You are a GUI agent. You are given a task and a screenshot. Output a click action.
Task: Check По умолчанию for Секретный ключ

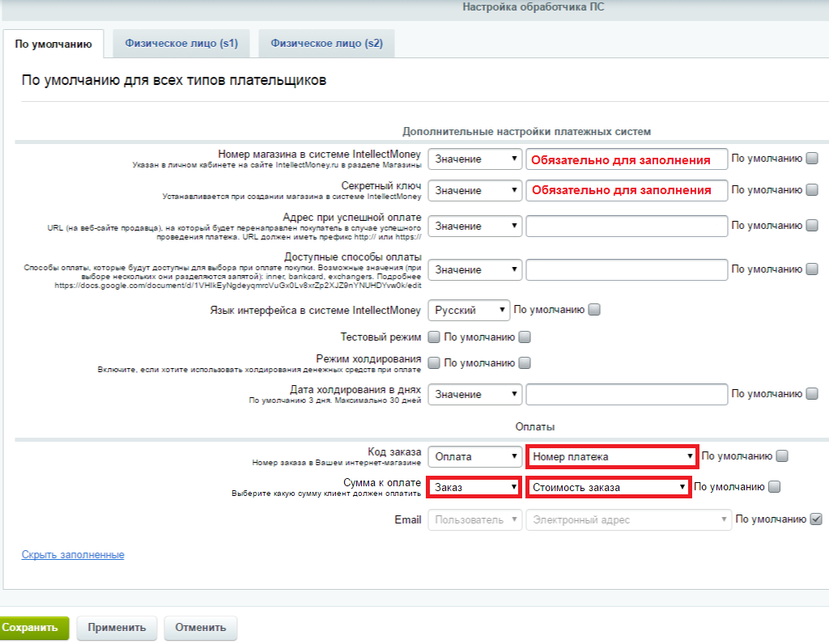812,191
